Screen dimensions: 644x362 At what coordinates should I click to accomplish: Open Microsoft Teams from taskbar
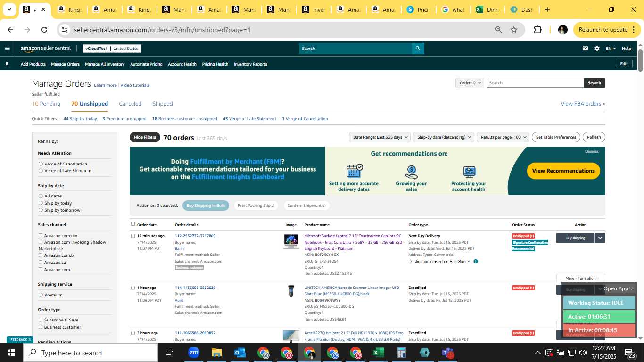tap(447, 353)
